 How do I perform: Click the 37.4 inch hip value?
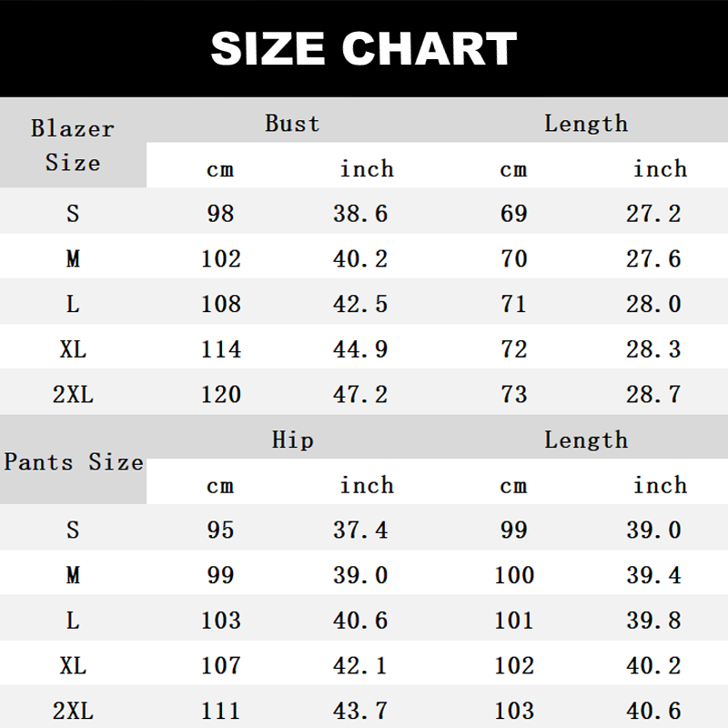point(360,530)
